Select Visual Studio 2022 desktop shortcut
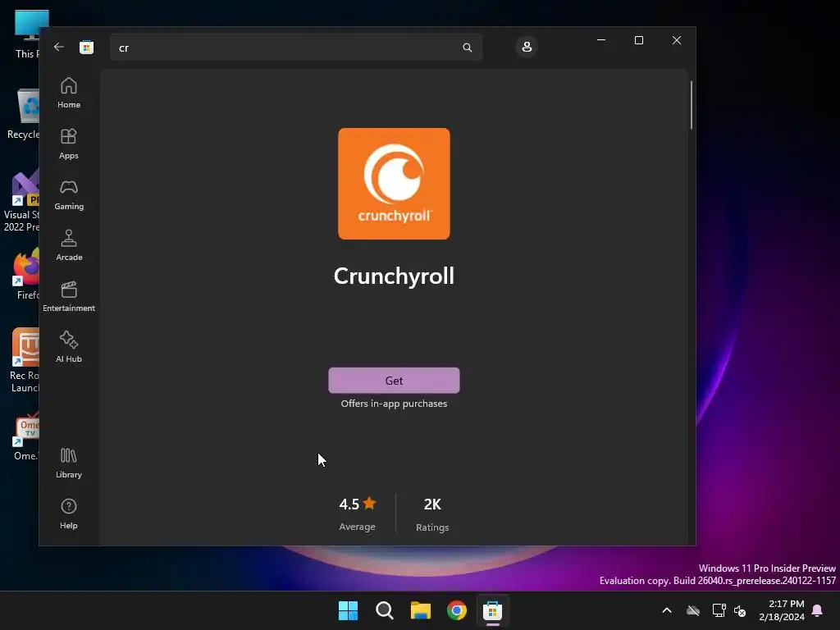The height and width of the screenshot is (630, 840). pyautogui.click(x=21, y=201)
